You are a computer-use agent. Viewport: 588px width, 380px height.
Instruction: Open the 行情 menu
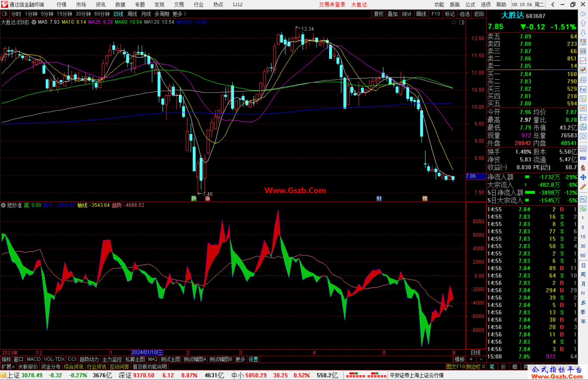point(61,4)
